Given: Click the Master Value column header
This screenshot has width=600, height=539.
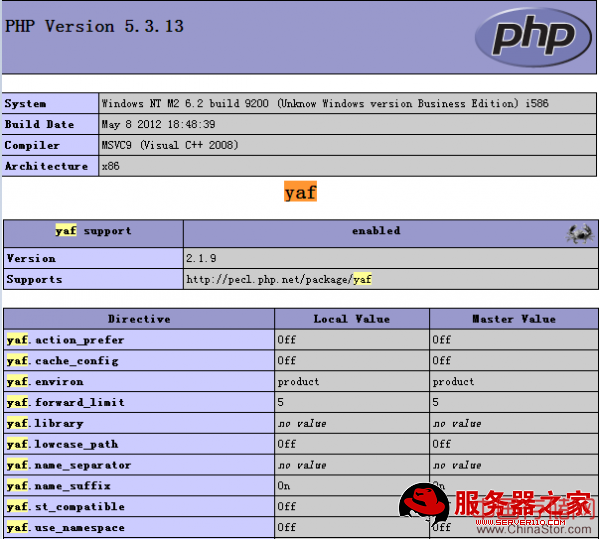Looking at the screenshot, I should (x=513, y=319).
